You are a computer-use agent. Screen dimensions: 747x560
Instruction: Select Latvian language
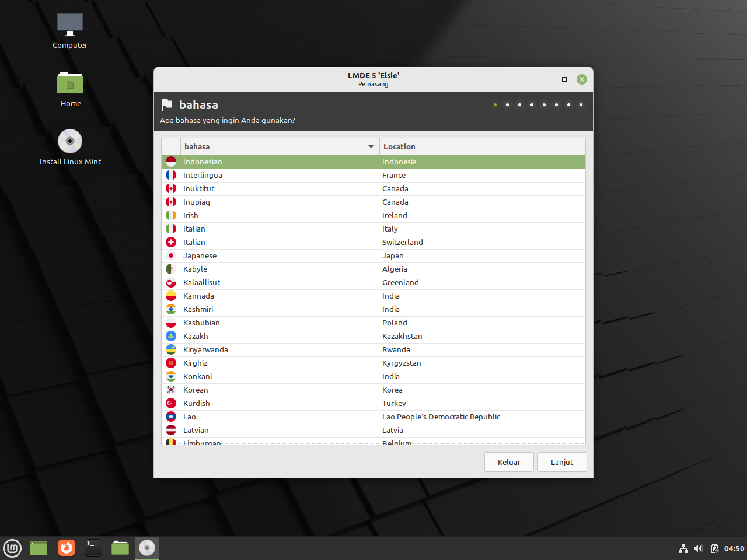373,430
